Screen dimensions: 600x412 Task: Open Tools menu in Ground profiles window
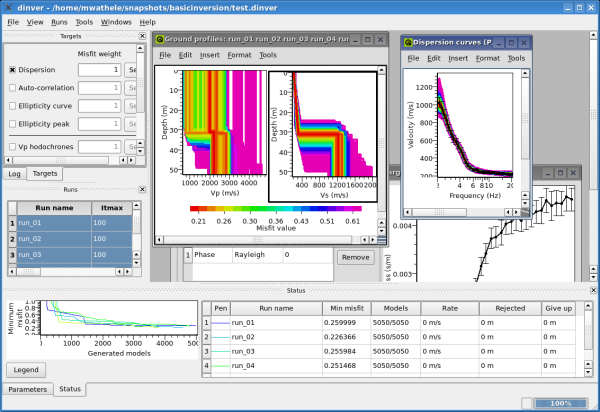click(267, 55)
